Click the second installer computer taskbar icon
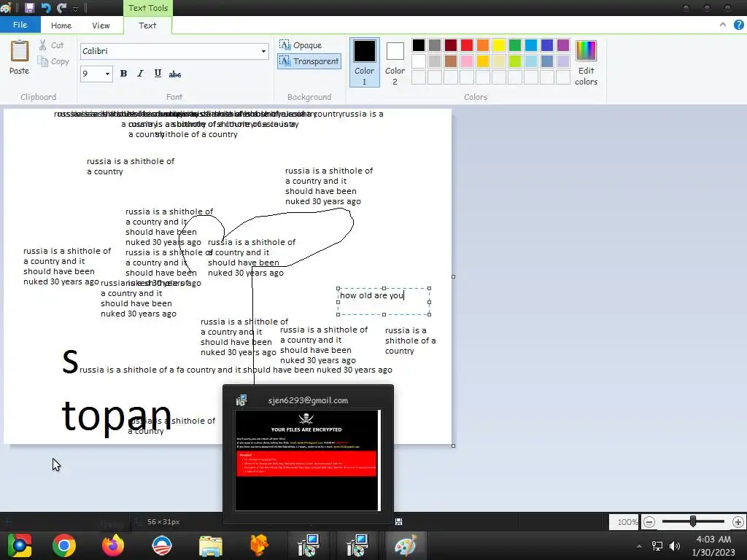 (357, 545)
